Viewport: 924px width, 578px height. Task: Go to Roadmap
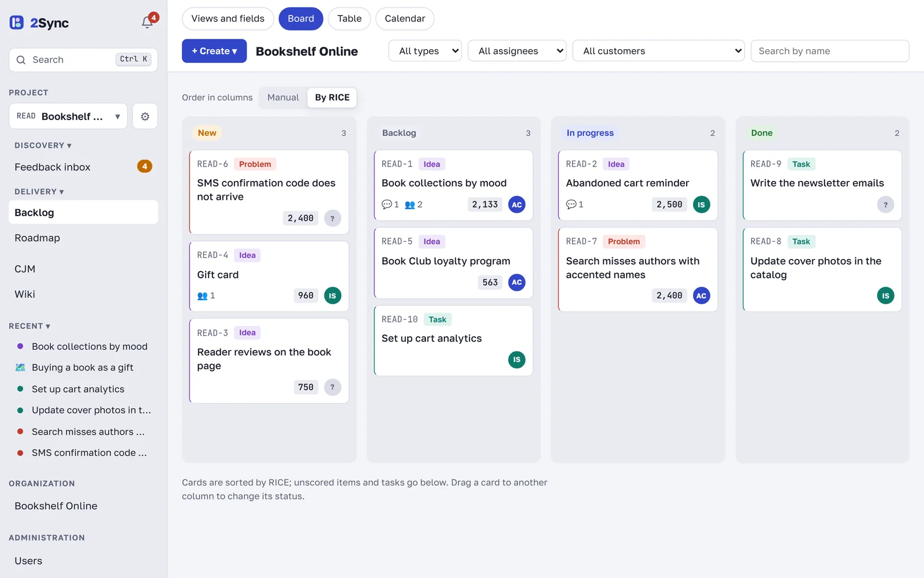(x=83, y=238)
